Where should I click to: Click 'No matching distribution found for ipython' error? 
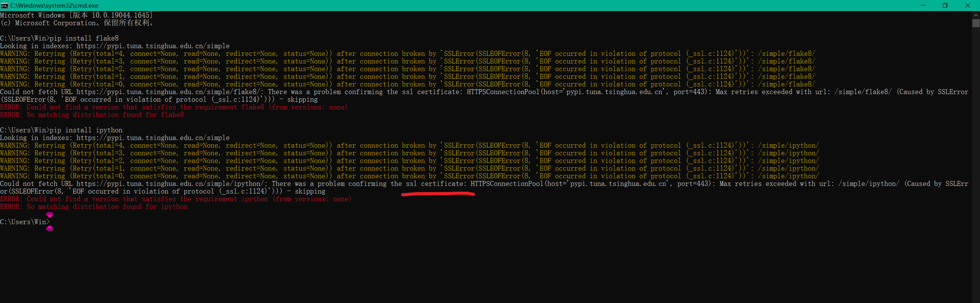click(x=94, y=207)
